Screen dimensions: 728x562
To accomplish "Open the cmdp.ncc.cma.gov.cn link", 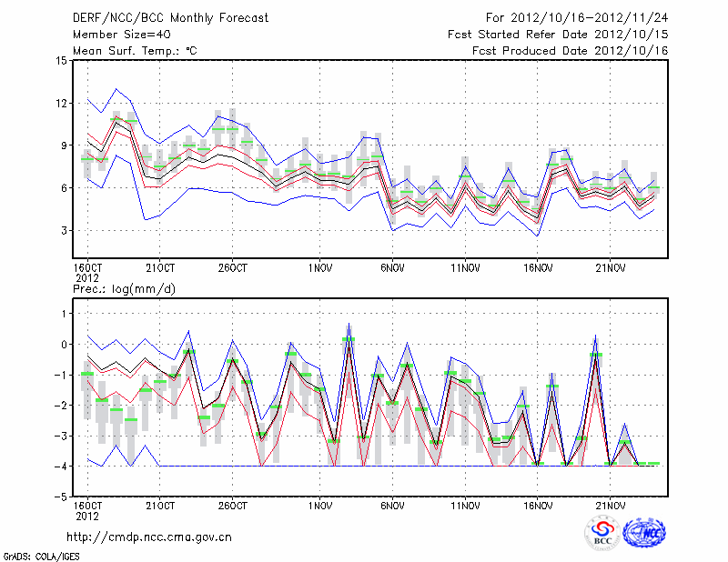I will pos(149,537).
